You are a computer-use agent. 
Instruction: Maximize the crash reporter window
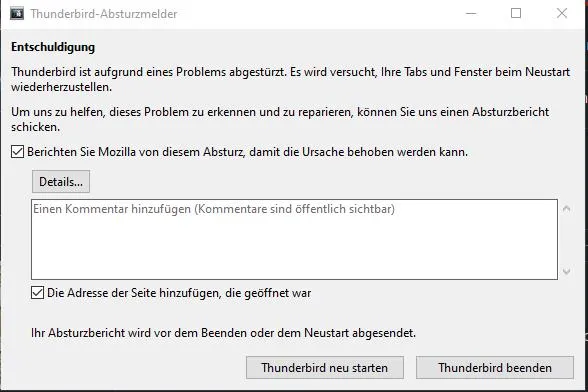[516, 14]
